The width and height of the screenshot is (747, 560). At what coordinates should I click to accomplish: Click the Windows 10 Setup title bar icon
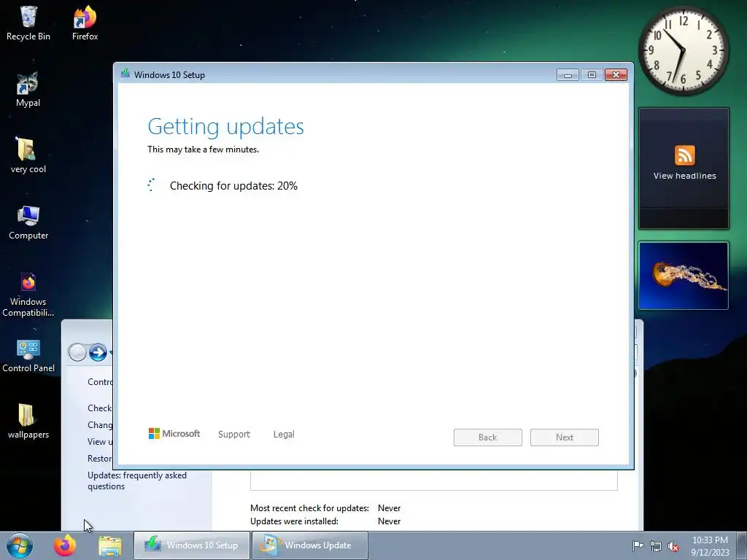pyautogui.click(x=125, y=74)
